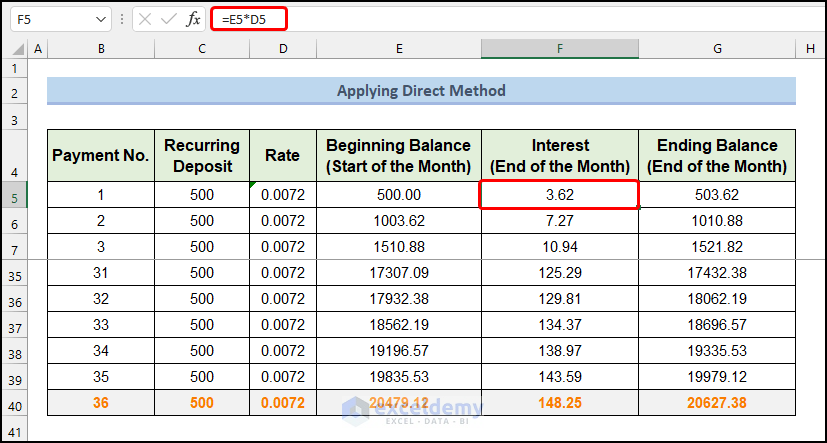Viewport: 827px width, 443px height.
Task: Select beginning balance cell 17932.38
Action: click(x=399, y=298)
